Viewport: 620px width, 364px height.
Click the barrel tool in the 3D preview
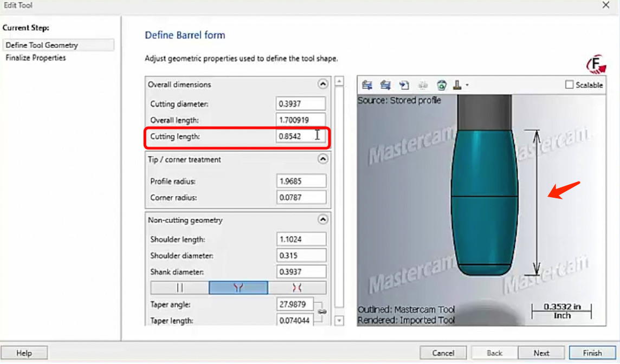pos(485,201)
